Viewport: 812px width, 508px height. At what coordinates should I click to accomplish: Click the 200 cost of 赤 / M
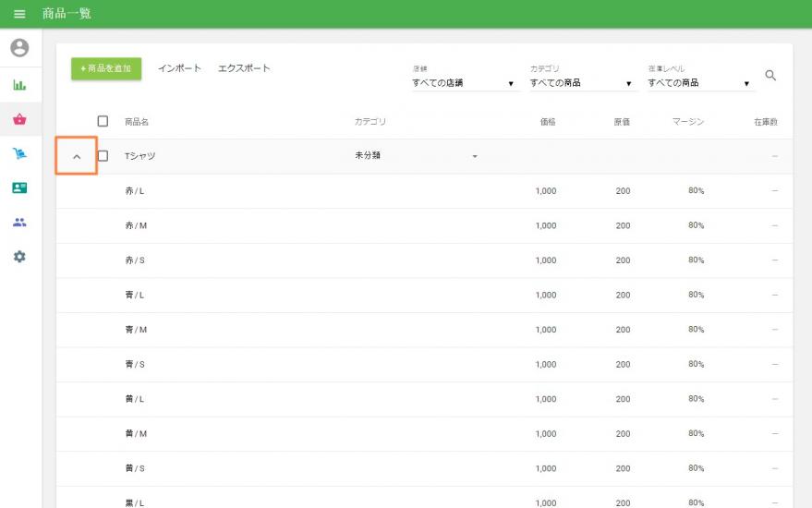[623, 225]
